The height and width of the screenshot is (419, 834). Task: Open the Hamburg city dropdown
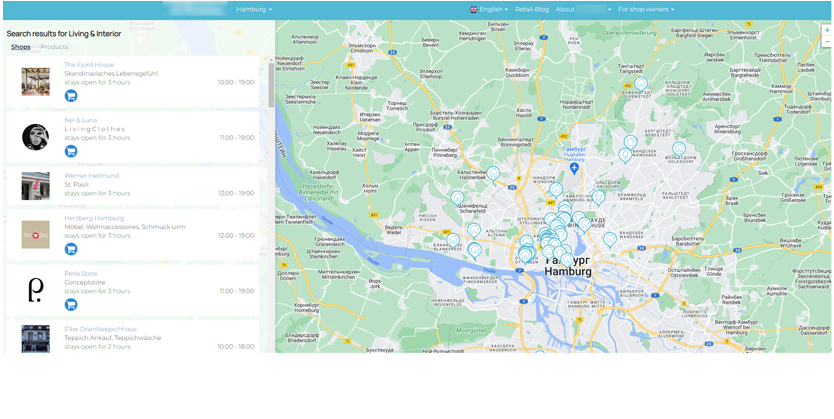254,9
